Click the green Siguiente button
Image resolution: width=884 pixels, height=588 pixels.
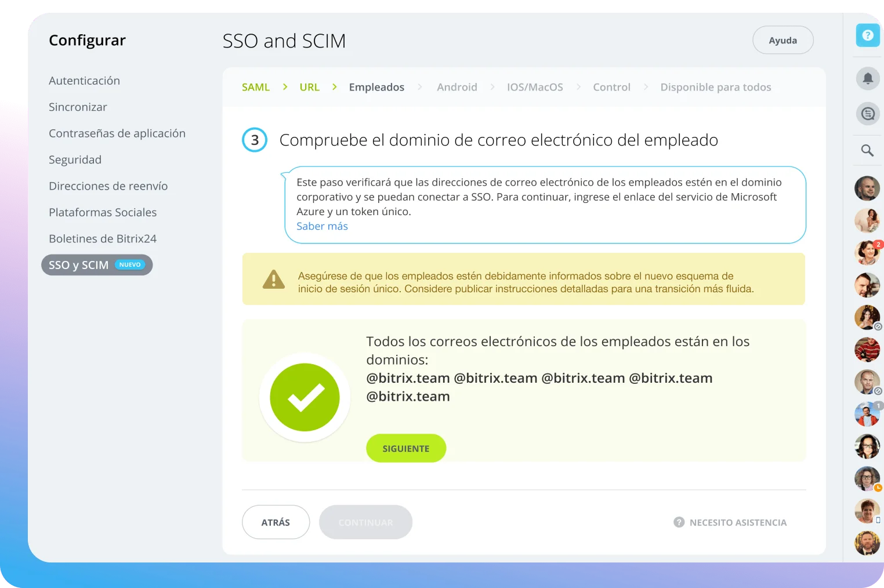(406, 448)
